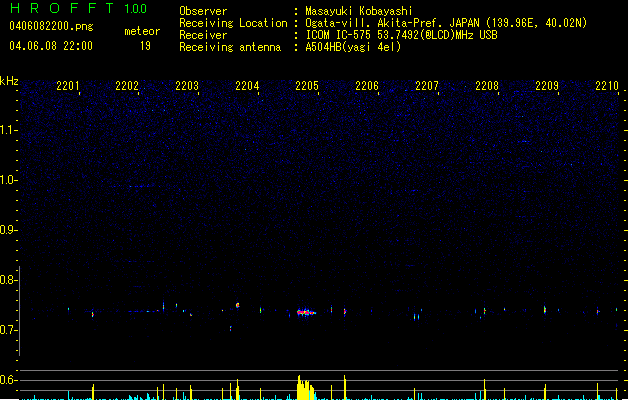Image resolution: width=629 pixels, height=400 pixels.
Task: Click the ICOM IC-575 receiver text
Action: point(402,35)
